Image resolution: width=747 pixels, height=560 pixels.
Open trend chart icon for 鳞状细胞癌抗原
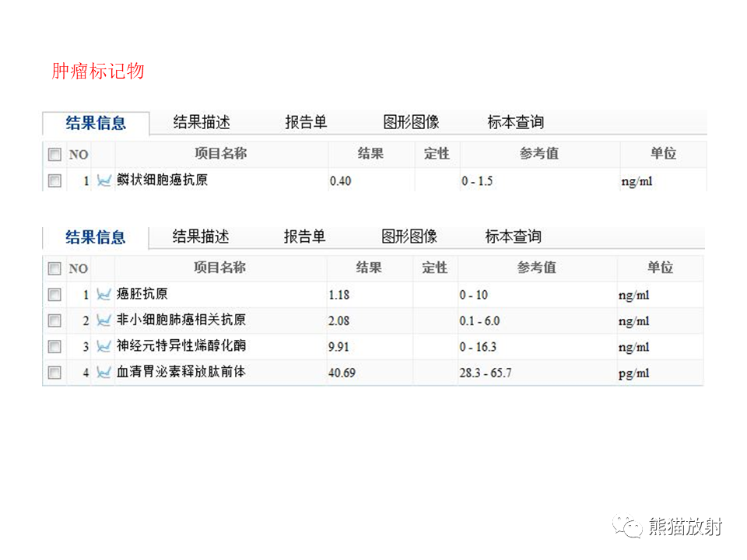click(103, 180)
